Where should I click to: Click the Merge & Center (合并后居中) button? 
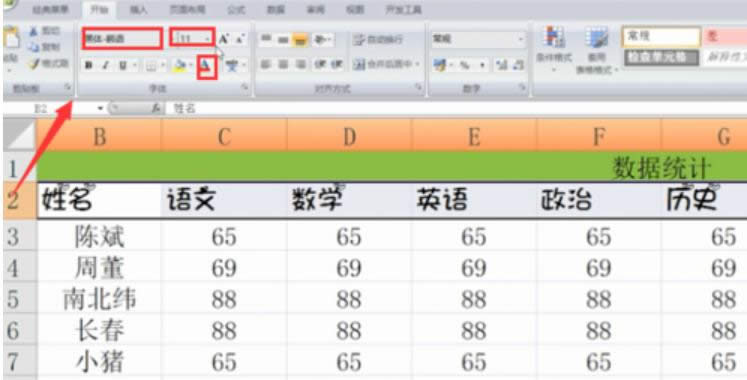click(x=382, y=64)
